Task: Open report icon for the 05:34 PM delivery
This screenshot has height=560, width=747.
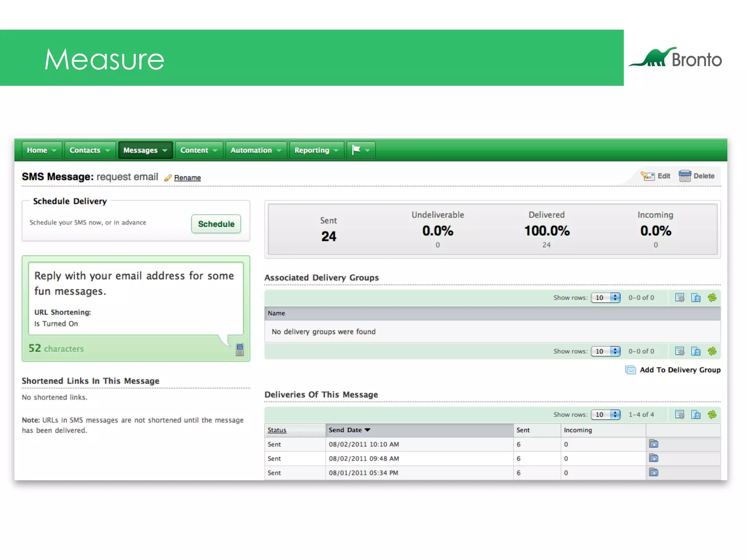Action: (654, 472)
